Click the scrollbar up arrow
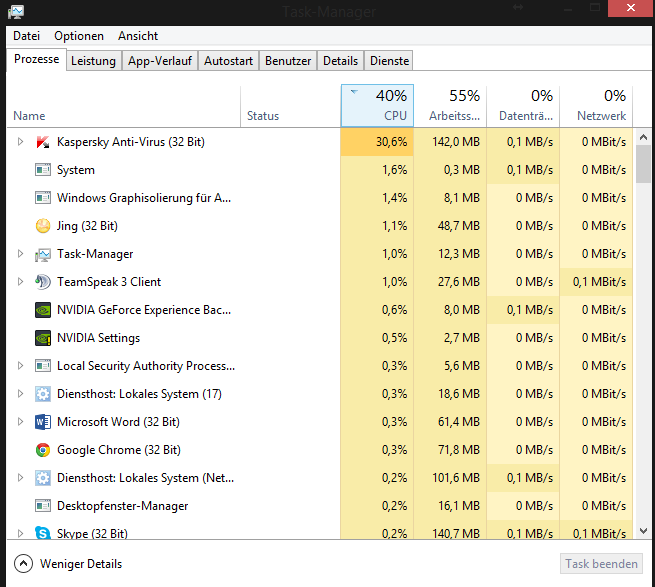 (x=643, y=137)
